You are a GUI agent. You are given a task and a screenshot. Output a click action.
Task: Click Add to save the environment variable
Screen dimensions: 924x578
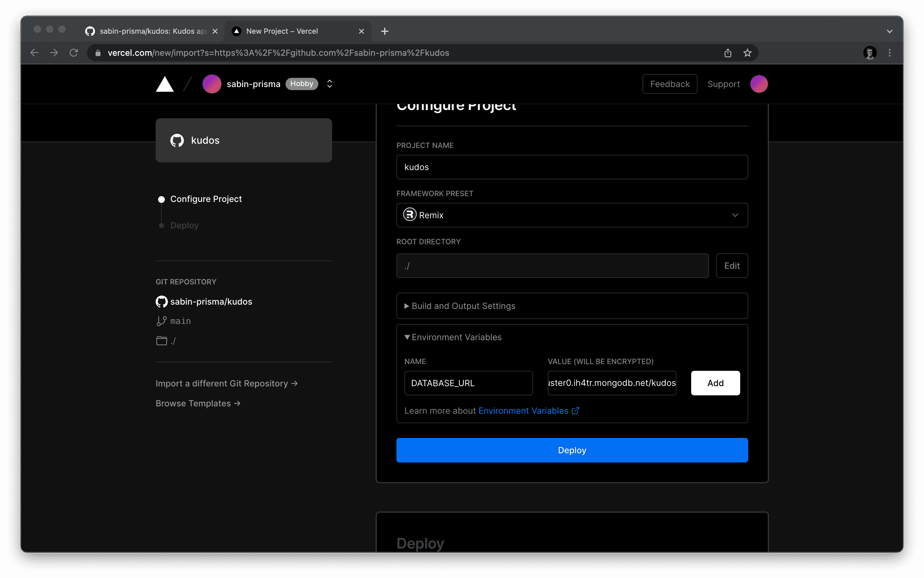(715, 383)
